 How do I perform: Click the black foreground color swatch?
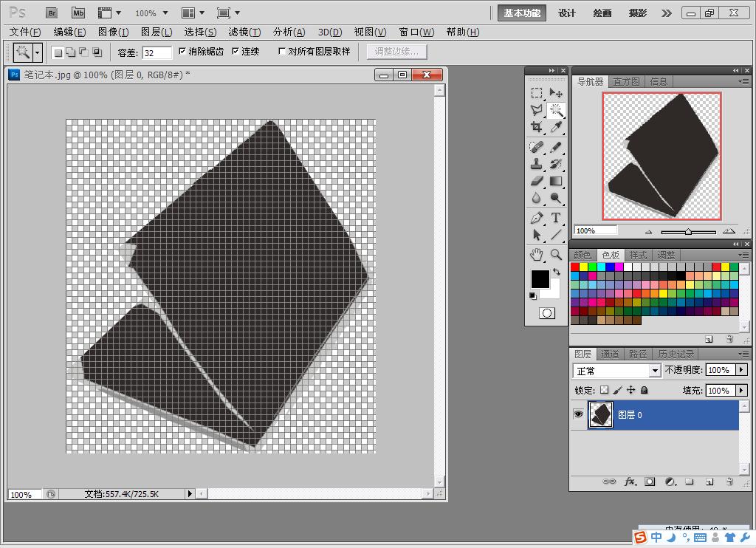point(540,279)
